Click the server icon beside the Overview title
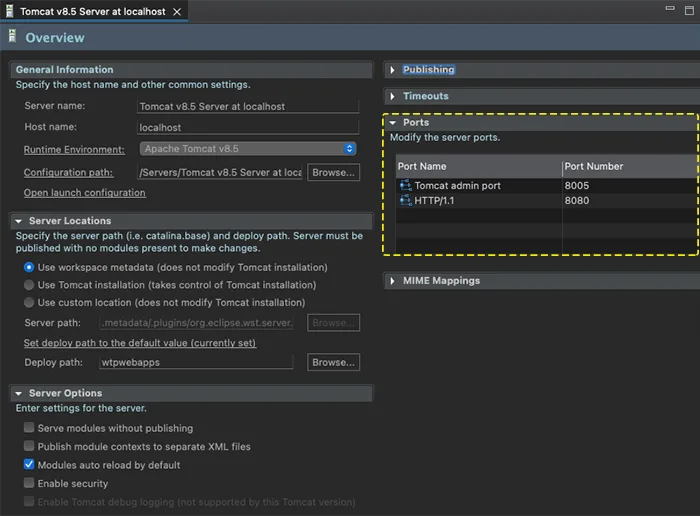This screenshot has height=516, width=700. [x=12, y=37]
